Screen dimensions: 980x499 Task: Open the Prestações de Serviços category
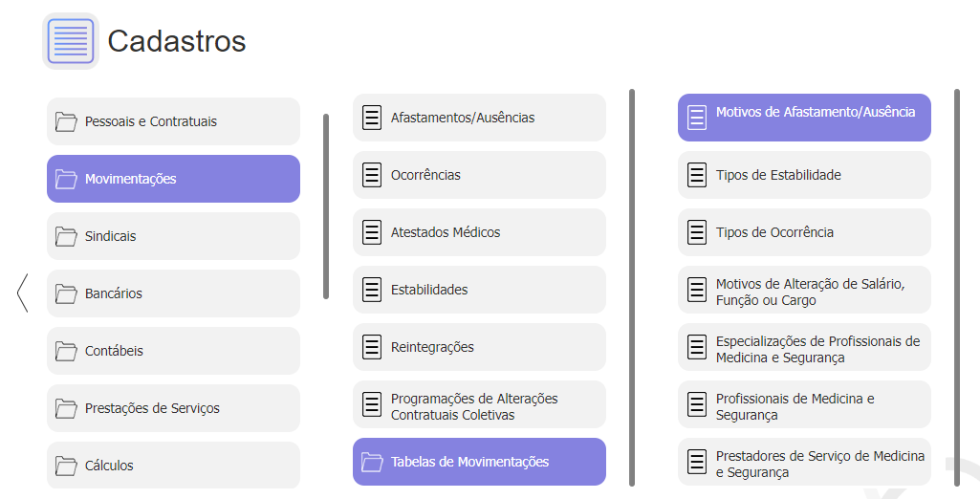173,408
